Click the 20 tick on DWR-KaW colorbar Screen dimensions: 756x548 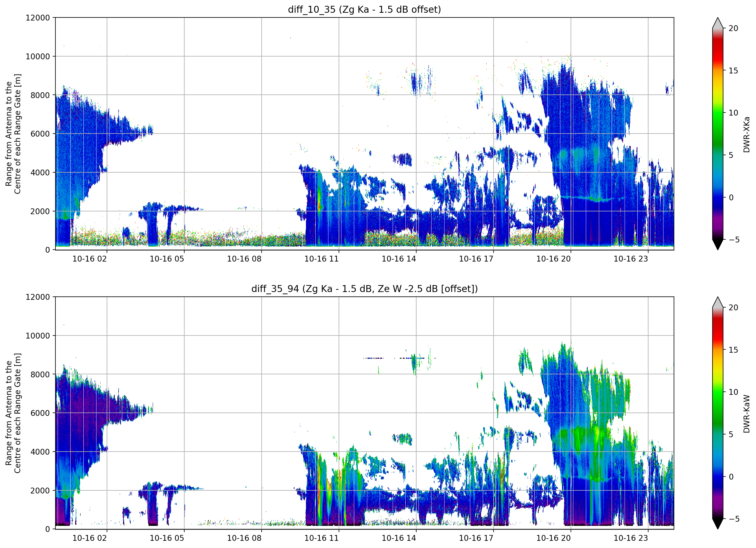click(733, 308)
